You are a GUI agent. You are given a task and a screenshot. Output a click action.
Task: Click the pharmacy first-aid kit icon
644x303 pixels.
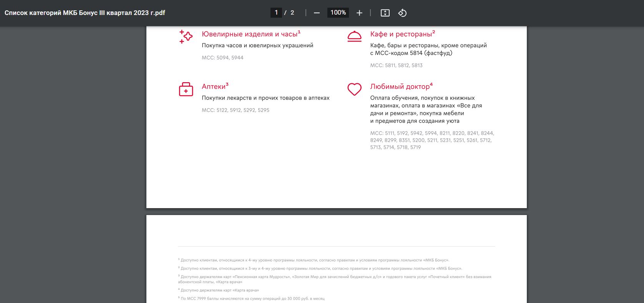click(x=186, y=89)
